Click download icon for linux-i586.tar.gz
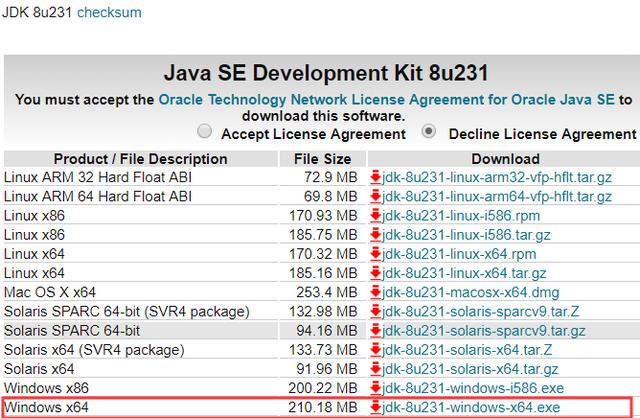This screenshot has height=418, width=640. pos(375,236)
